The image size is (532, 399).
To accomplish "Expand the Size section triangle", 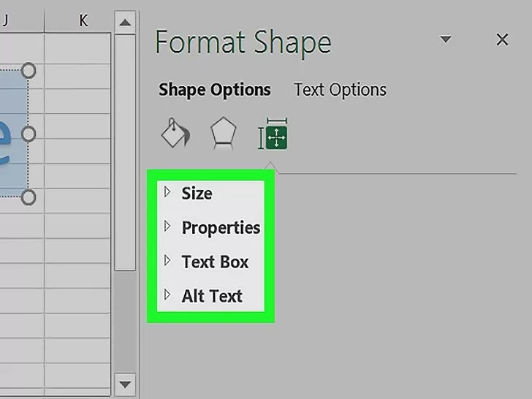I will pyautogui.click(x=167, y=192).
